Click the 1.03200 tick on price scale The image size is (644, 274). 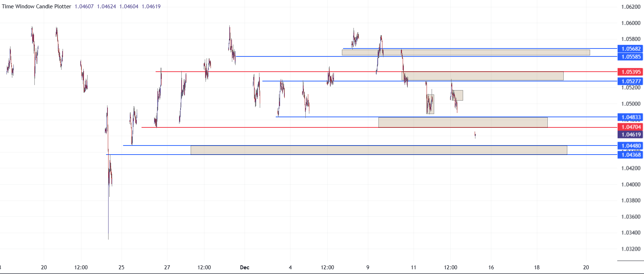pyautogui.click(x=631, y=249)
